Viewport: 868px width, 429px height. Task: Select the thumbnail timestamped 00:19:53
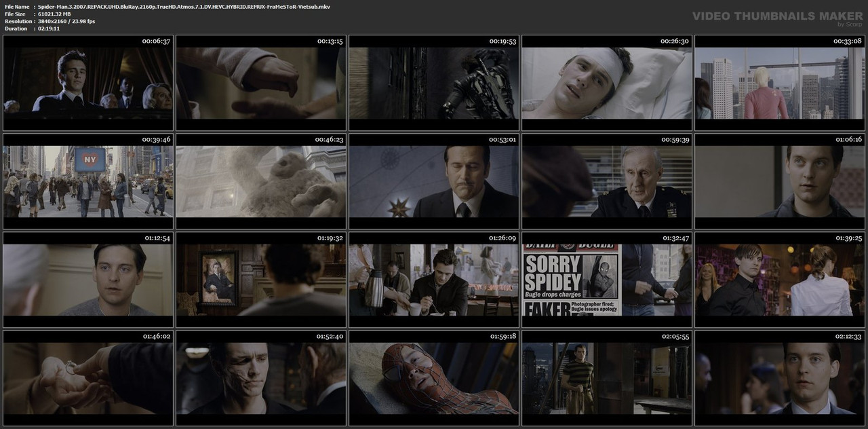434,83
